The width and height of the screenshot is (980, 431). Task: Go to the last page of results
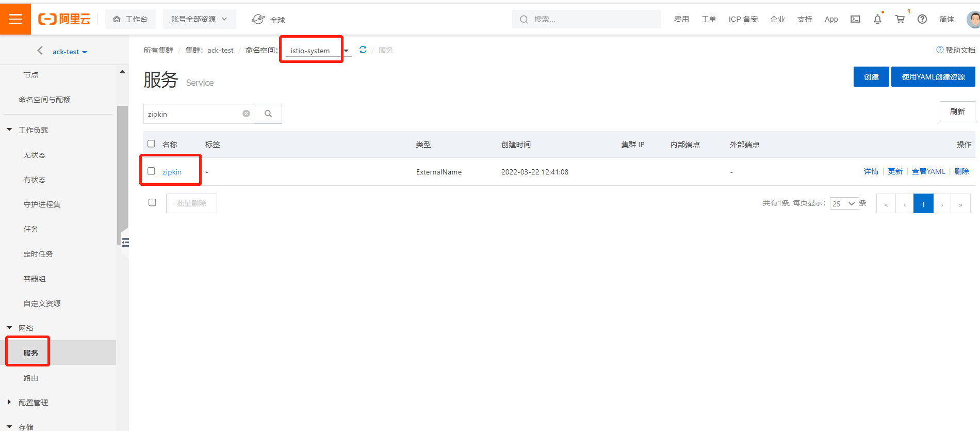[x=960, y=203]
